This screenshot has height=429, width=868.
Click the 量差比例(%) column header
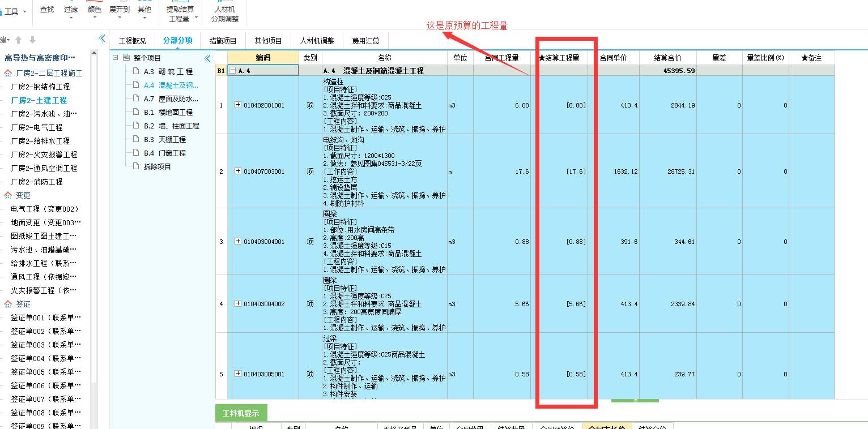tap(765, 58)
